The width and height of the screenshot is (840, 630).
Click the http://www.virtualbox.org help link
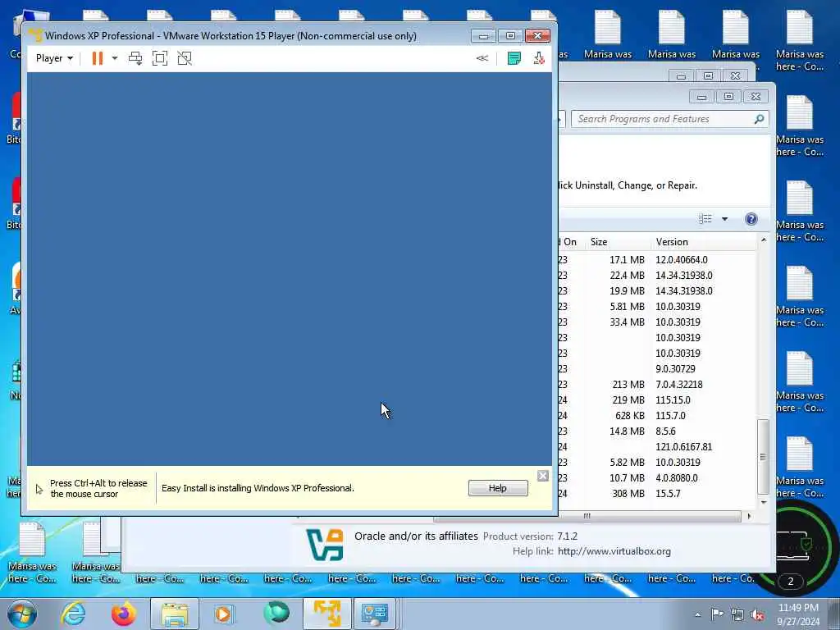tap(614, 551)
